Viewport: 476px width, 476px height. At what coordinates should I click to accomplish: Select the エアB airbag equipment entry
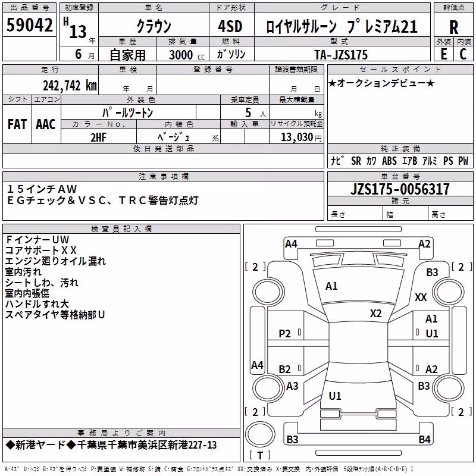[x=409, y=161]
